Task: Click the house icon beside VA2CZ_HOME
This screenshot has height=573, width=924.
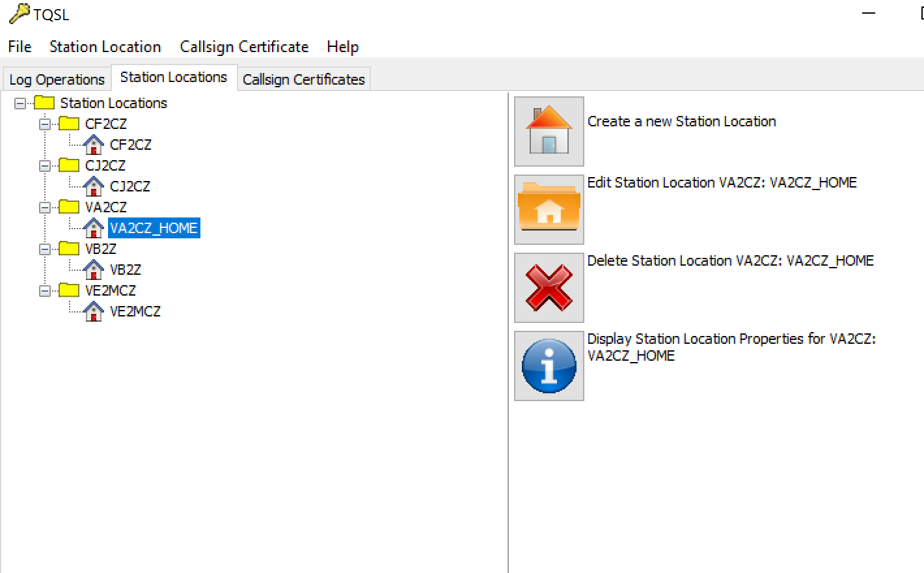Action: coord(94,228)
